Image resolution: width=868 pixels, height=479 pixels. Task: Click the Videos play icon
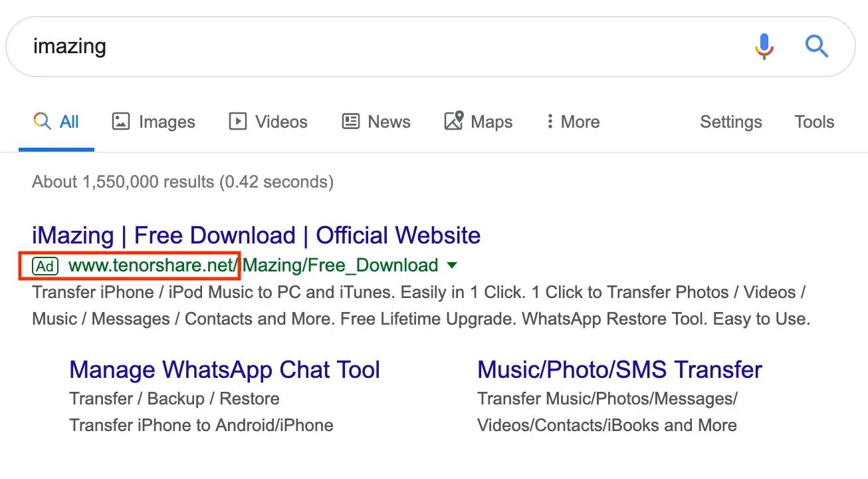(237, 122)
